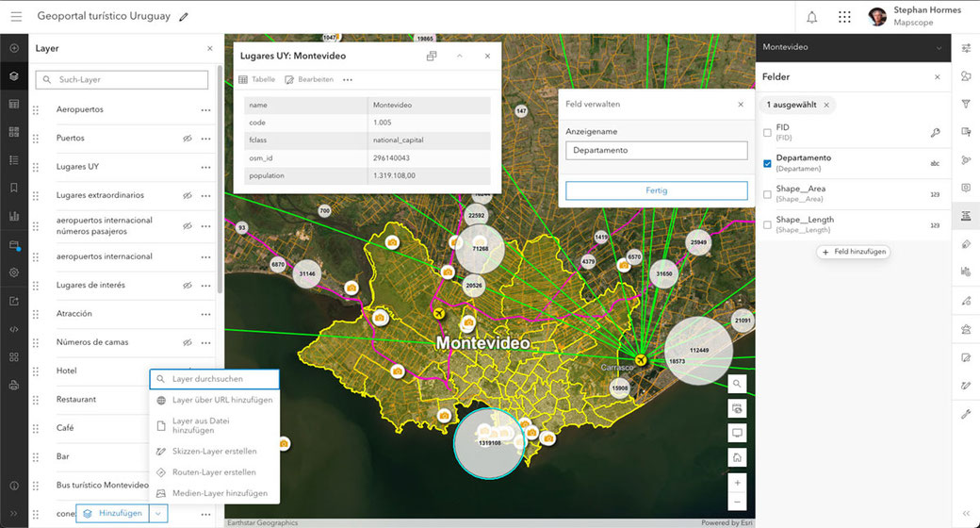Open Map properties gear icon
The width and height of the screenshot is (980, 528).
14,272
